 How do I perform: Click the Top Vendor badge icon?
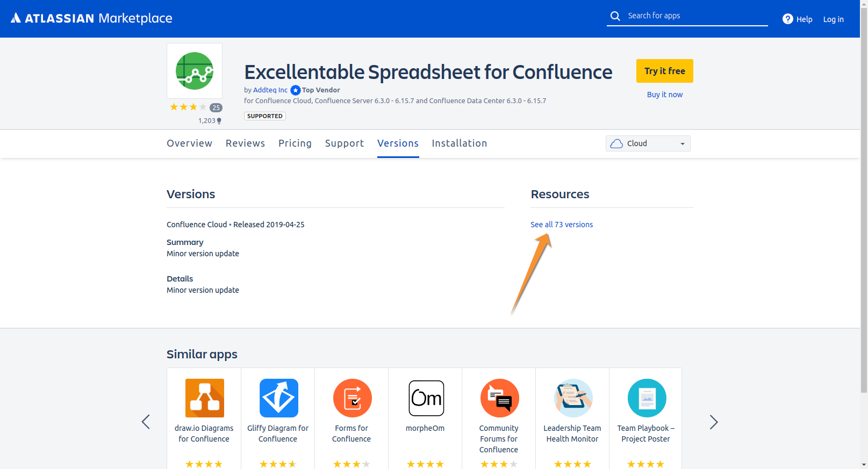(296, 90)
